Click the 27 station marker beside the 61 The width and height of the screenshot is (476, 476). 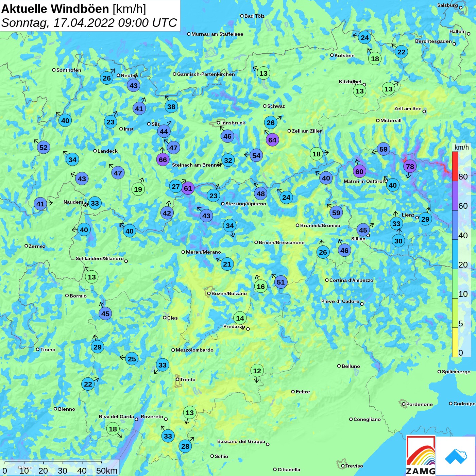point(175,186)
